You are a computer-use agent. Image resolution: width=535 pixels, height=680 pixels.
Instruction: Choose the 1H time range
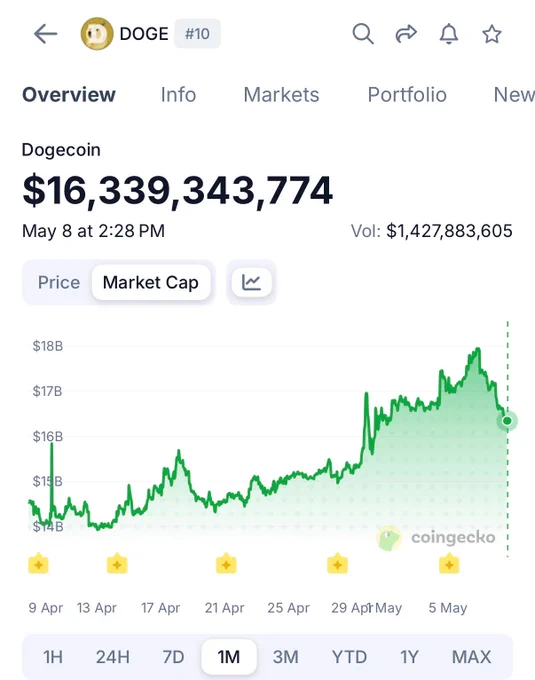click(x=53, y=657)
